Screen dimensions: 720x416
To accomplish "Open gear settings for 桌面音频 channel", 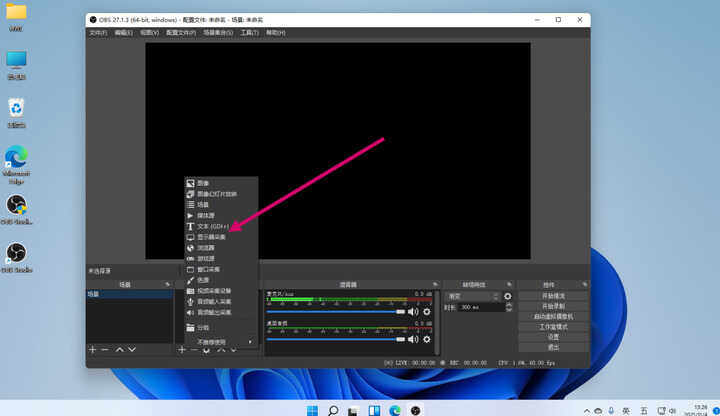I will (427, 339).
